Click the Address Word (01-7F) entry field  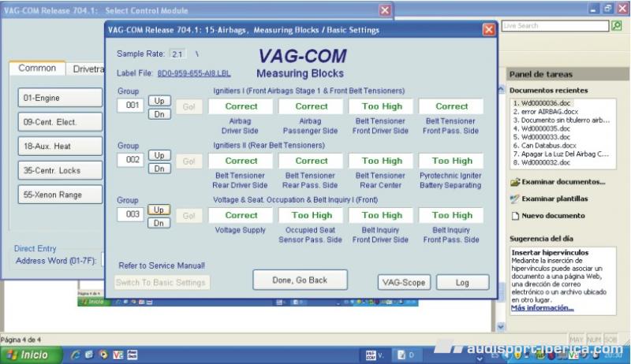tap(103, 260)
